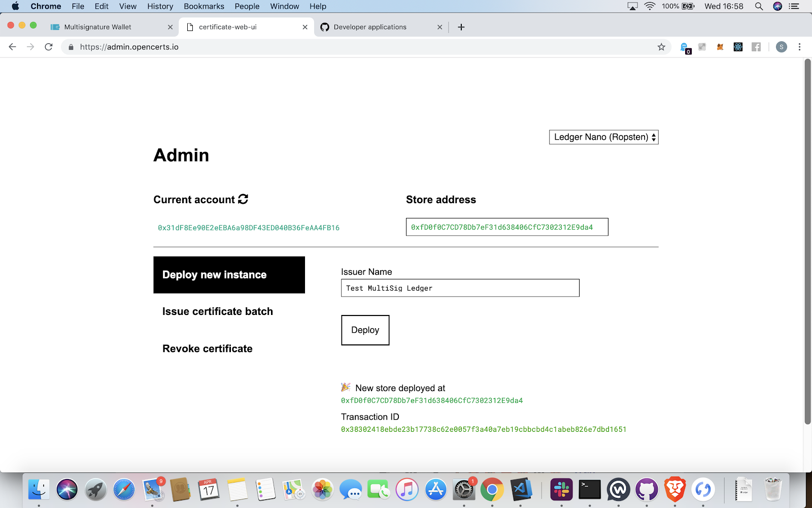Switch to the Multisignature Wallet tab
This screenshot has width=812, height=508.
coord(97,27)
